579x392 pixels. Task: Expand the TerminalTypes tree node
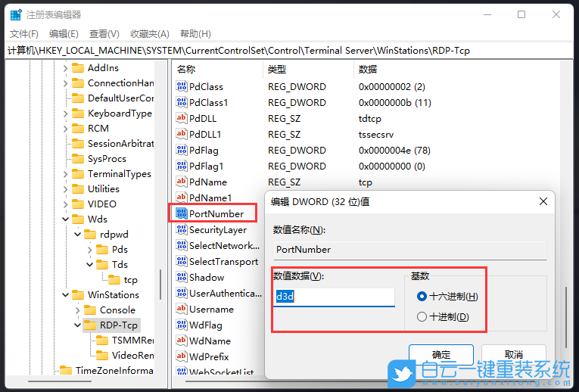click(65, 174)
